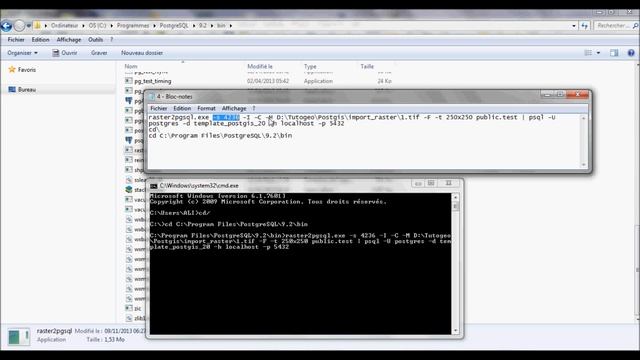
Task: Open Explorer Fichier menu
Action: [x=16, y=40]
